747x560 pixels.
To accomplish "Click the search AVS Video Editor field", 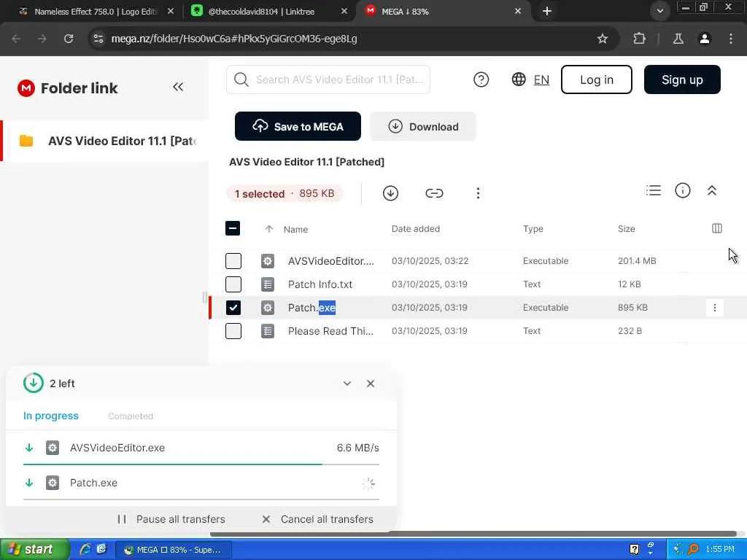I will pos(328,79).
